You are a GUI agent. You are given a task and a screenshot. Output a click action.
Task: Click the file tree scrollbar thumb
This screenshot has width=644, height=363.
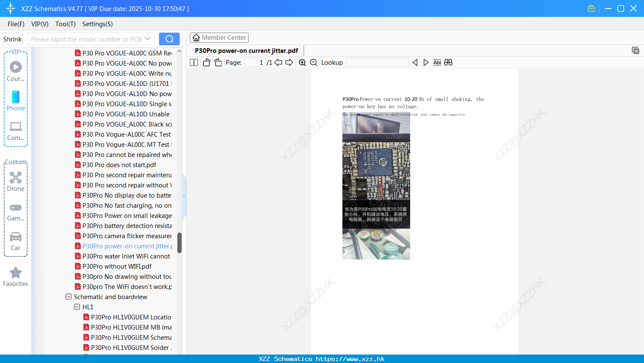tap(179, 243)
